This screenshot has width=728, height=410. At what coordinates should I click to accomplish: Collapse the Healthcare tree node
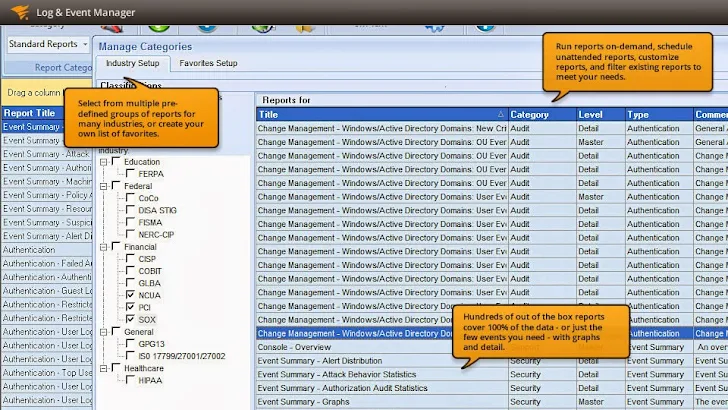tap(104, 368)
